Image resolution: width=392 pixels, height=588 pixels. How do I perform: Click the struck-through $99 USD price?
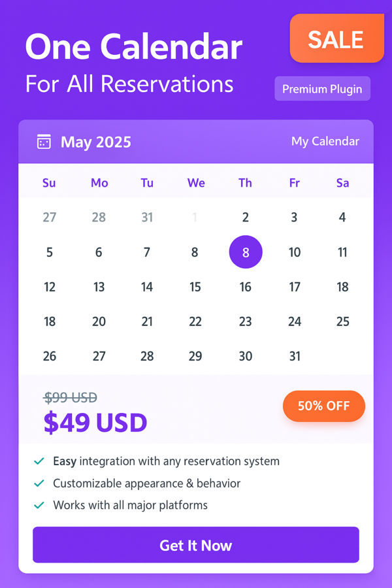coord(71,397)
